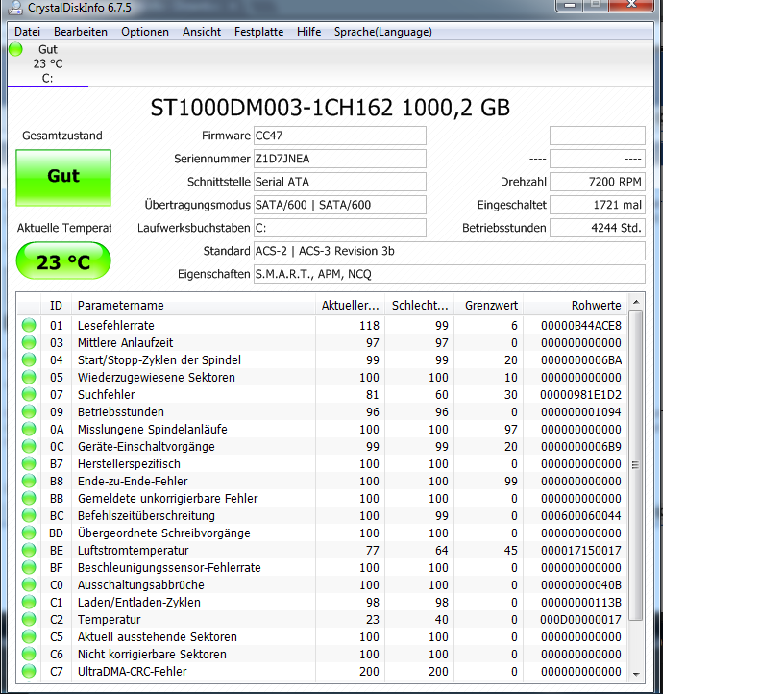Click the status circle for Laden/Entladen-Zyklen
Screen dimensions: 784x694
[x=29, y=602]
